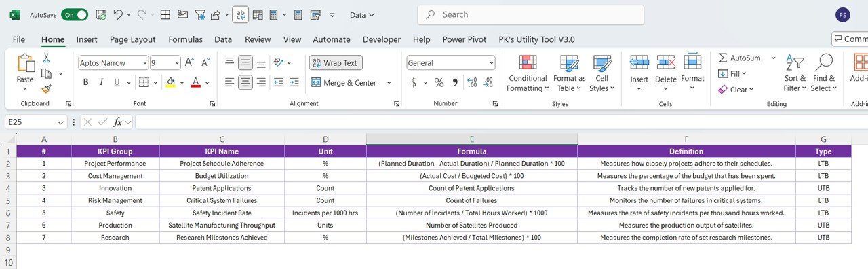This screenshot has height=269, width=868.
Task: Click the Top Align icon
Action: point(229,62)
